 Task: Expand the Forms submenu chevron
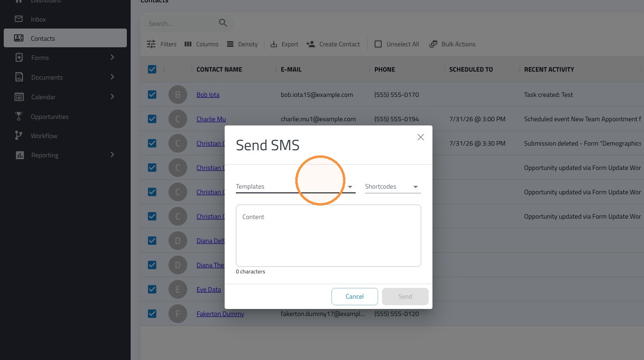[112, 57]
